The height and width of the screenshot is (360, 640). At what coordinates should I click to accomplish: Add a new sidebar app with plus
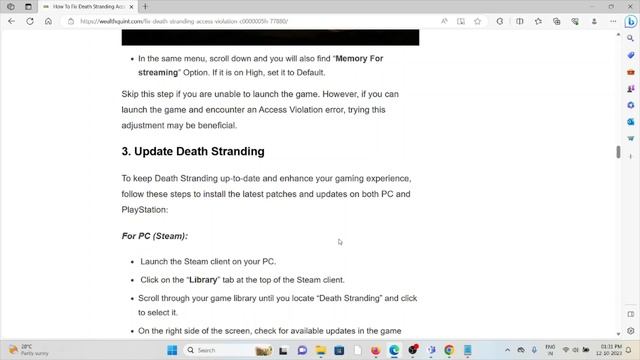click(631, 156)
